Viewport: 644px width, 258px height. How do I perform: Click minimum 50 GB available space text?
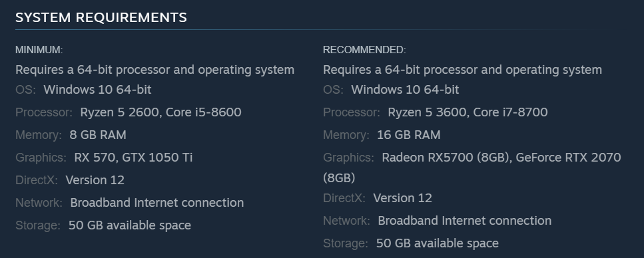coord(130,225)
